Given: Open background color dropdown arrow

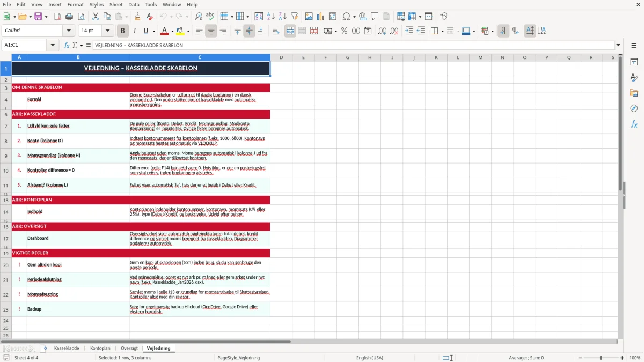Looking at the screenshot, I should [188, 31].
